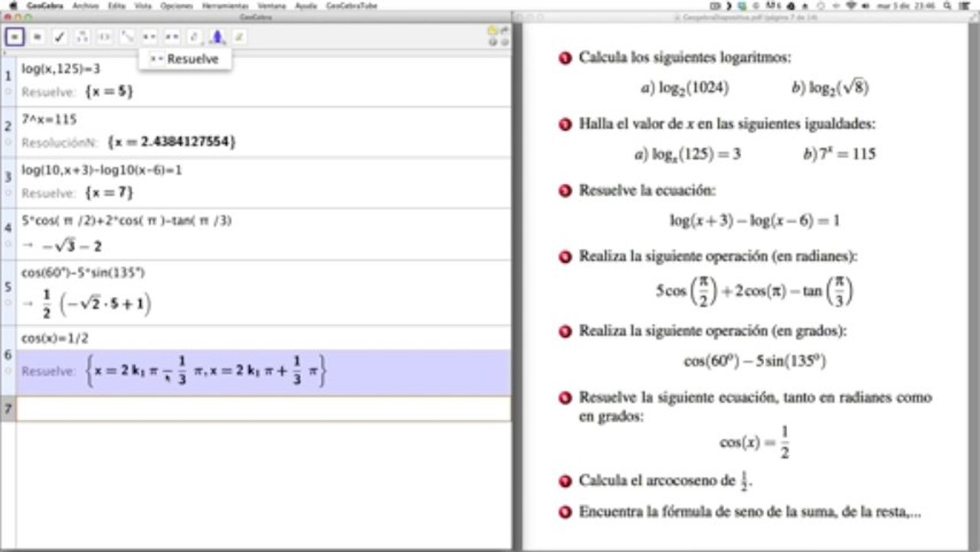Select the row 7 header number
Screen dimensions: 980x552
click(8, 409)
